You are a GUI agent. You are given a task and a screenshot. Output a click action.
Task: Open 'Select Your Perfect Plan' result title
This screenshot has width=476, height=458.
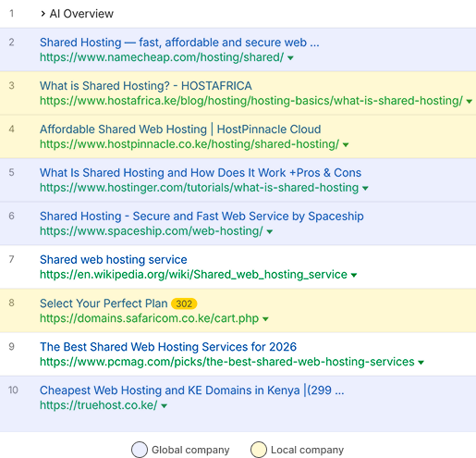(x=104, y=303)
